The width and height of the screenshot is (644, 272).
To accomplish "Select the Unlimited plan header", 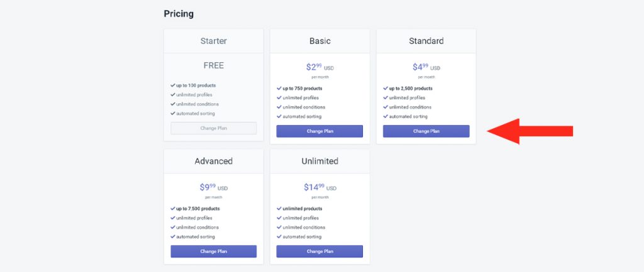I will (x=319, y=161).
